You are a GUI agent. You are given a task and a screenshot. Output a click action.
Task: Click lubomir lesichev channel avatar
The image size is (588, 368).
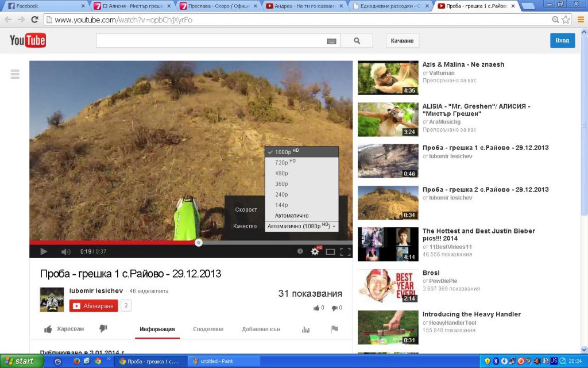click(52, 300)
